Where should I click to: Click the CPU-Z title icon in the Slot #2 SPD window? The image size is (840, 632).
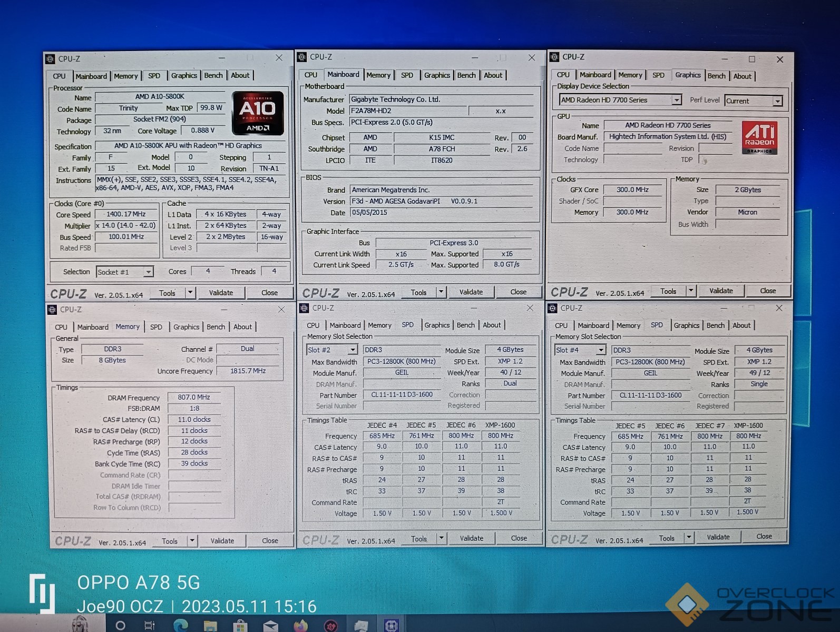coord(304,308)
